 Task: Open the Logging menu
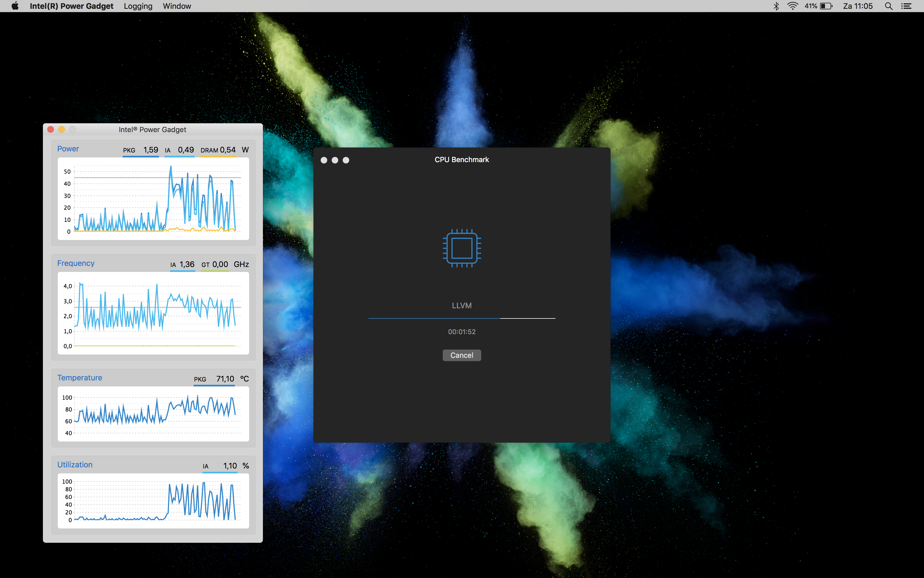(138, 6)
